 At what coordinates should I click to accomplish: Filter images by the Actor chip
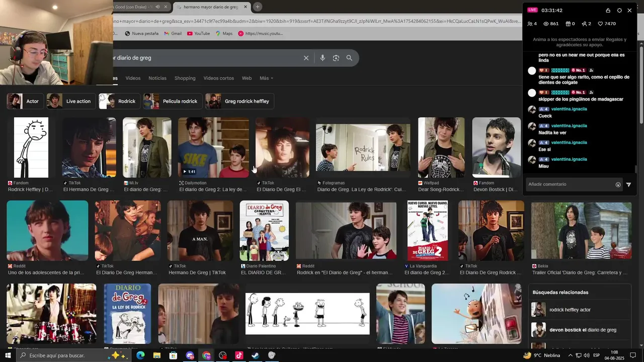[25, 101]
